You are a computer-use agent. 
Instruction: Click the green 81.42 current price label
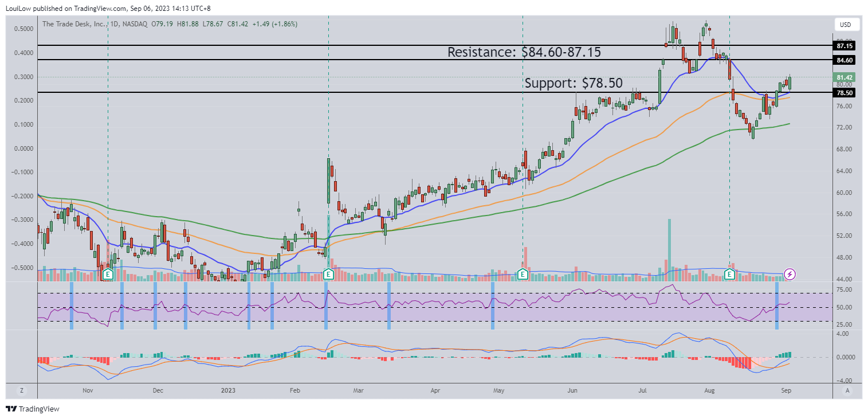click(845, 77)
